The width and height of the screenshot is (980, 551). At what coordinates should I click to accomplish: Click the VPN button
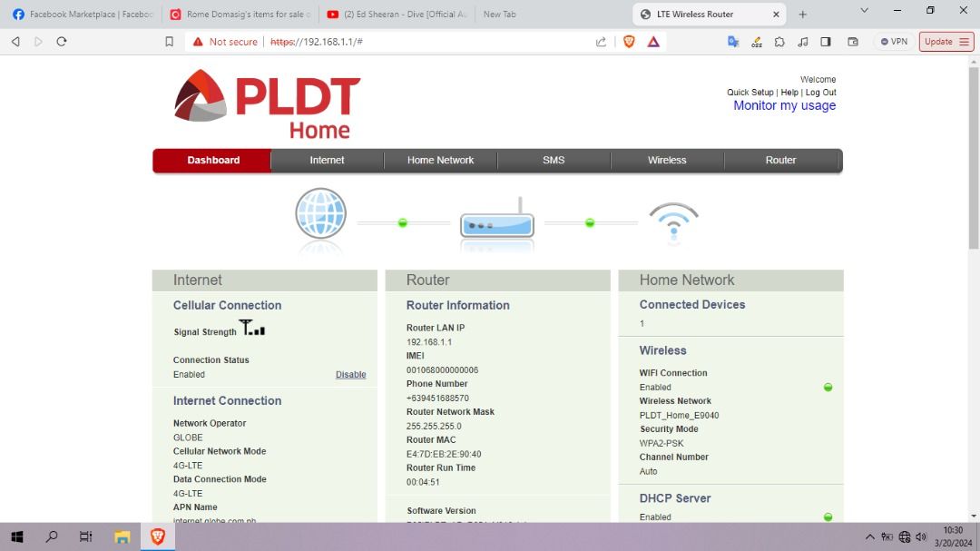point(894,41)
